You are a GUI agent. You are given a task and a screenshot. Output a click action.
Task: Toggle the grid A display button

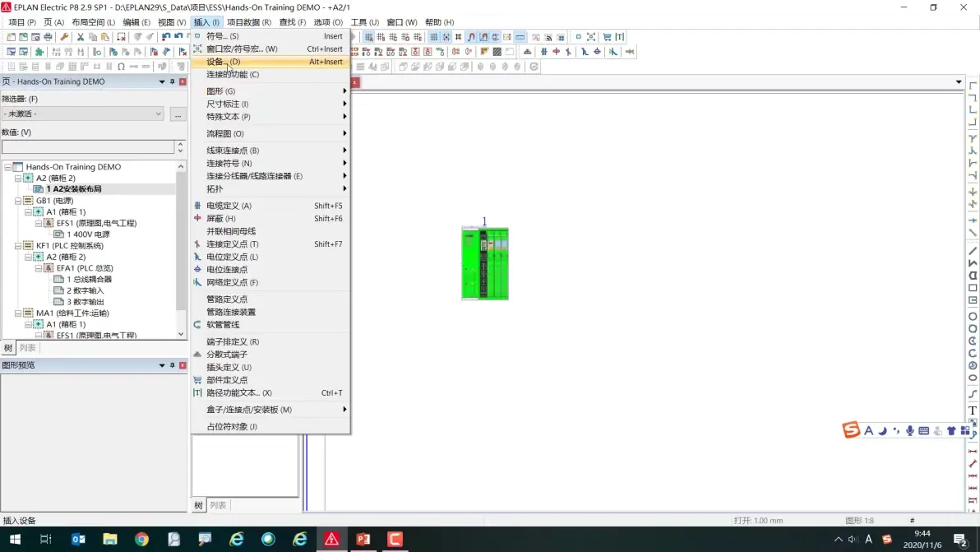pyautogui.click(x=369, y=37)
